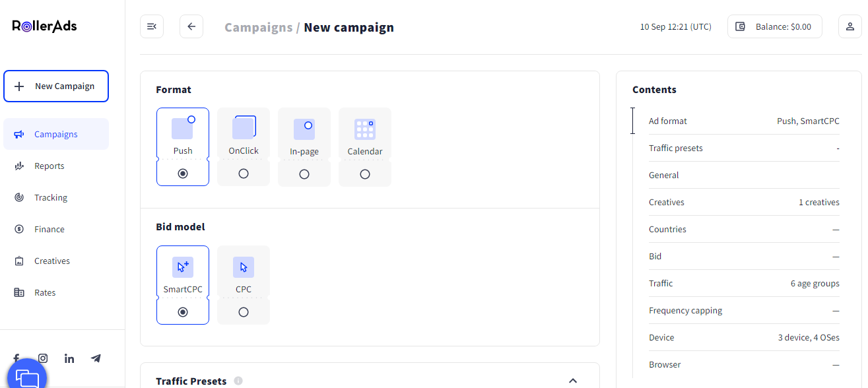Click the Traffic Presets info icon
The height and width of the screenshot is (388, 868).
(238, 381)
